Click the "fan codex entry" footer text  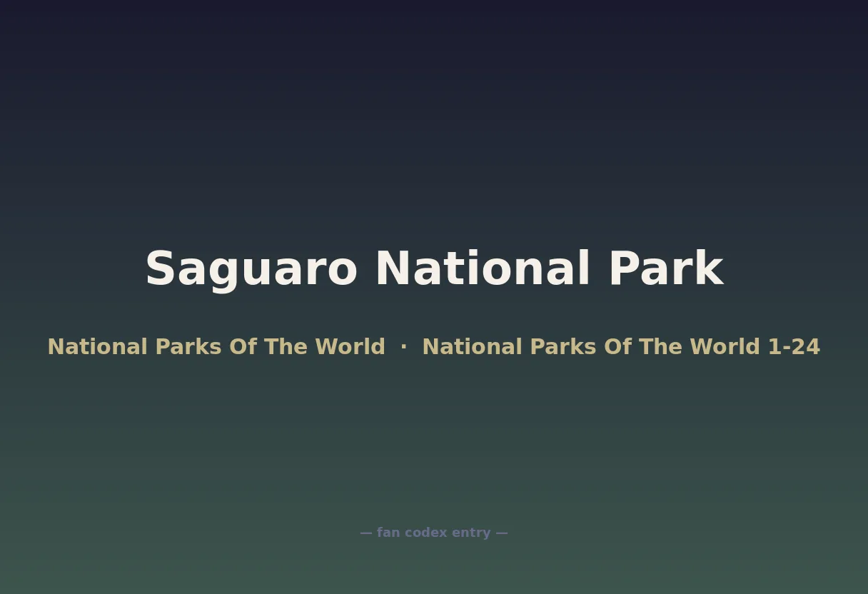pos(434,533)
